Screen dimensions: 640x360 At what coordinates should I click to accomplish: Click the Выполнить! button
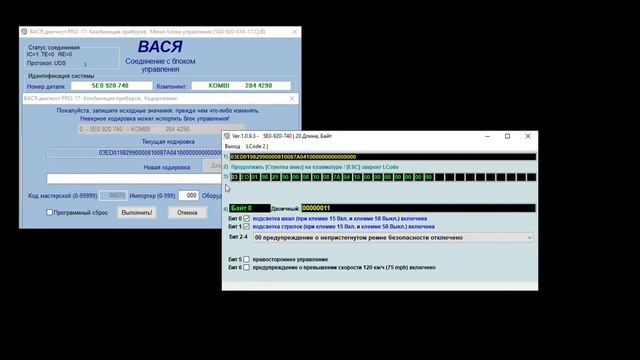(x=137, y=213)
